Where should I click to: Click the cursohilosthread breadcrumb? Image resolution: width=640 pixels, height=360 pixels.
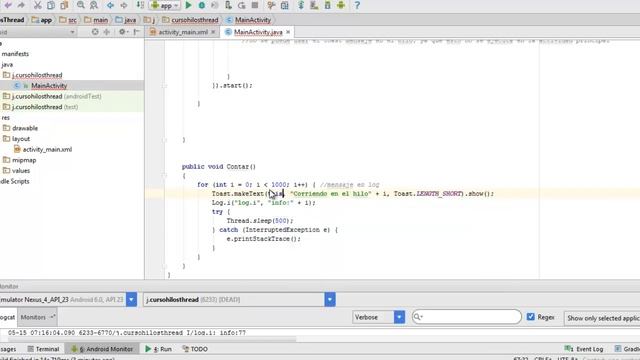coord(190,20)
